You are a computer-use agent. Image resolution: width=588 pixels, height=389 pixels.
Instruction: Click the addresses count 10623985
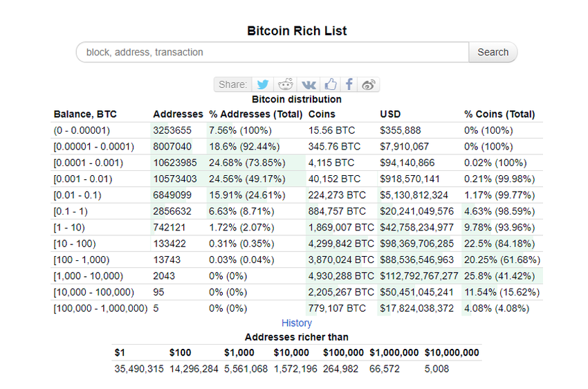[175, 163]
